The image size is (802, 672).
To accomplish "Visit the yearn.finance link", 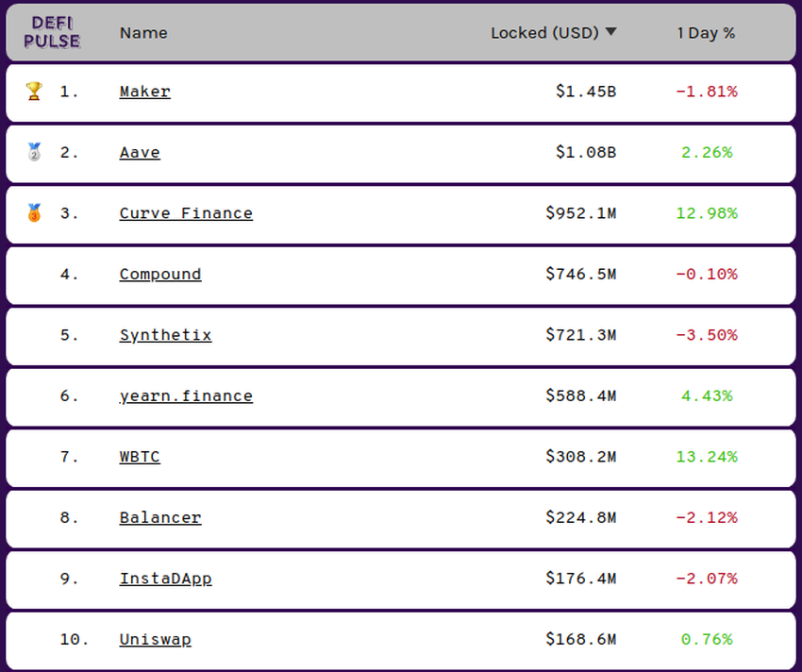I will [x=186, y=395].
